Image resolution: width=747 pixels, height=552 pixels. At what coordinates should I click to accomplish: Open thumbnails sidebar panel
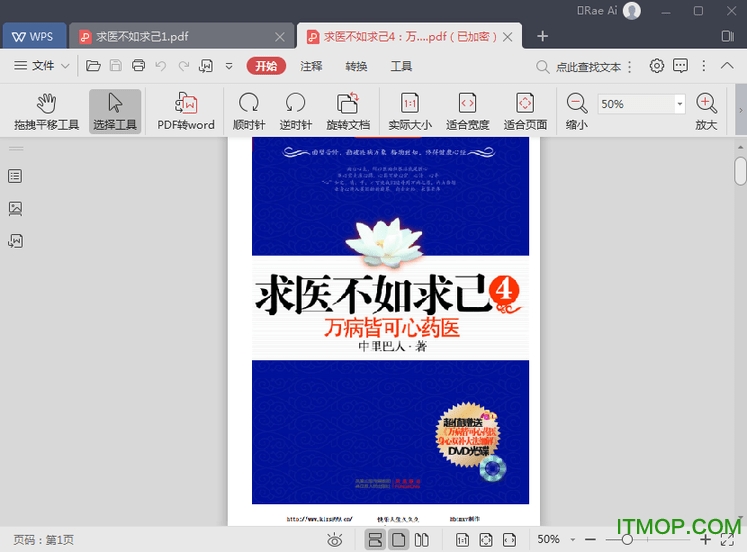15,209
